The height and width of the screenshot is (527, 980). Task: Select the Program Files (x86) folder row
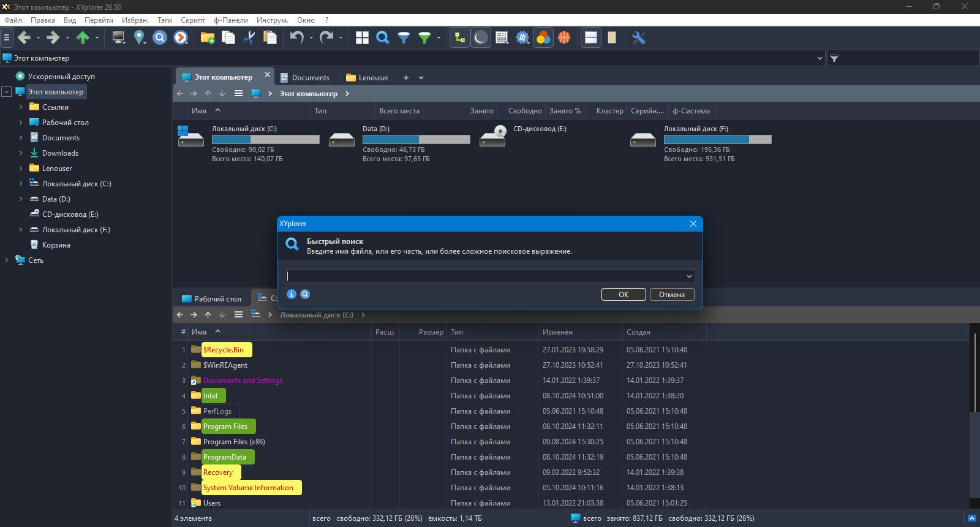click(234, 442)
